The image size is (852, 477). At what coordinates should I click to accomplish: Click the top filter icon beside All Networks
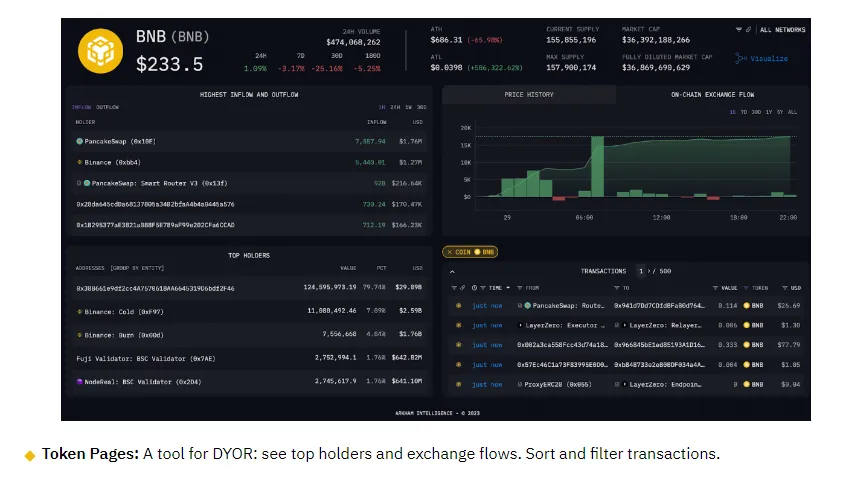click(x=738, y=29)
